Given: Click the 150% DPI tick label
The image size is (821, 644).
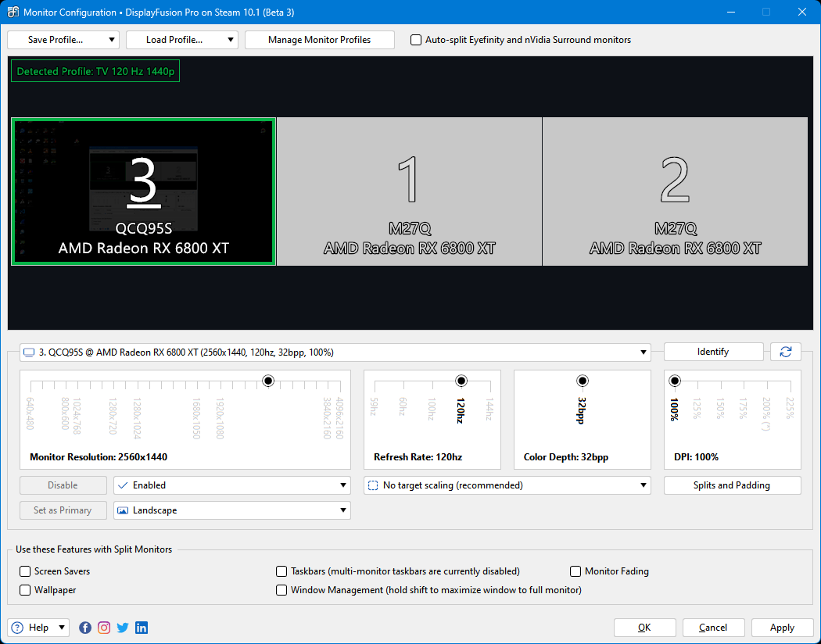Looking at the screenshot, I should pos(720,409).
